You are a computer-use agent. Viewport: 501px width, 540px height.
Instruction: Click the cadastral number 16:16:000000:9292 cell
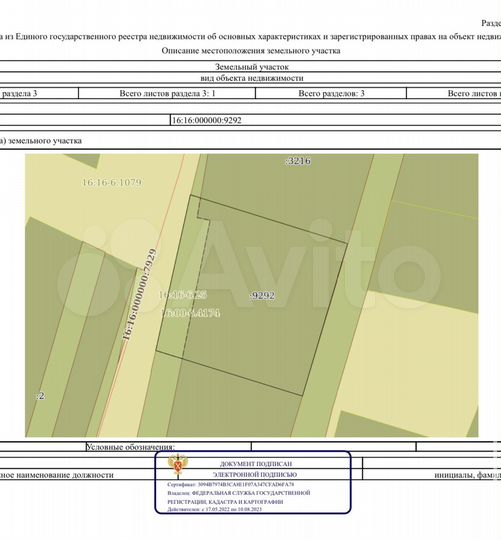[336, 120]
